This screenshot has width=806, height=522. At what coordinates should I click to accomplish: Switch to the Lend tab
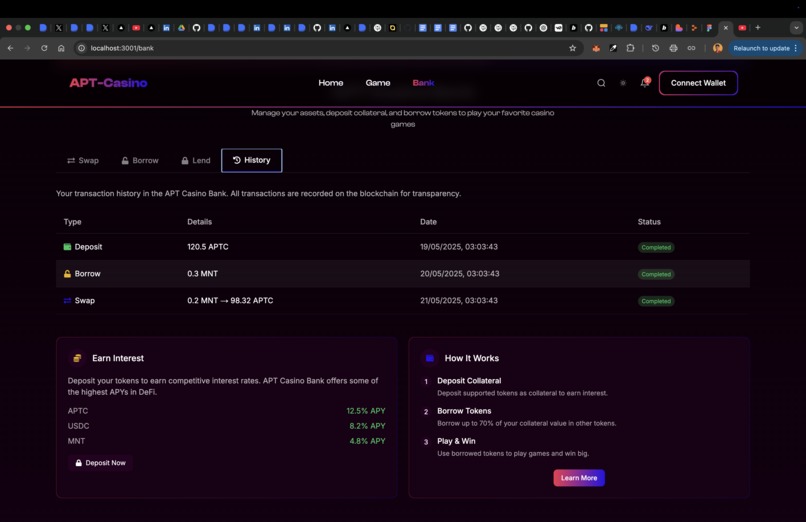[196, 160]
